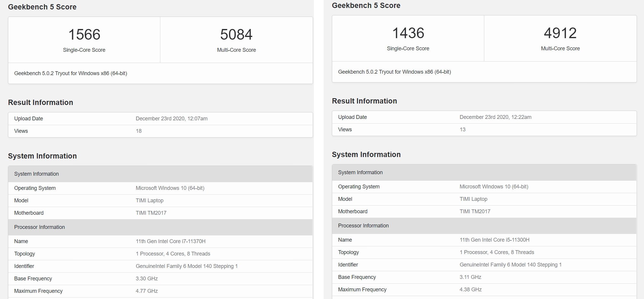The height and width of the screenshot is (299, 644).
Task: Click Multi-Core Score label under 5084
Action: 236,50
